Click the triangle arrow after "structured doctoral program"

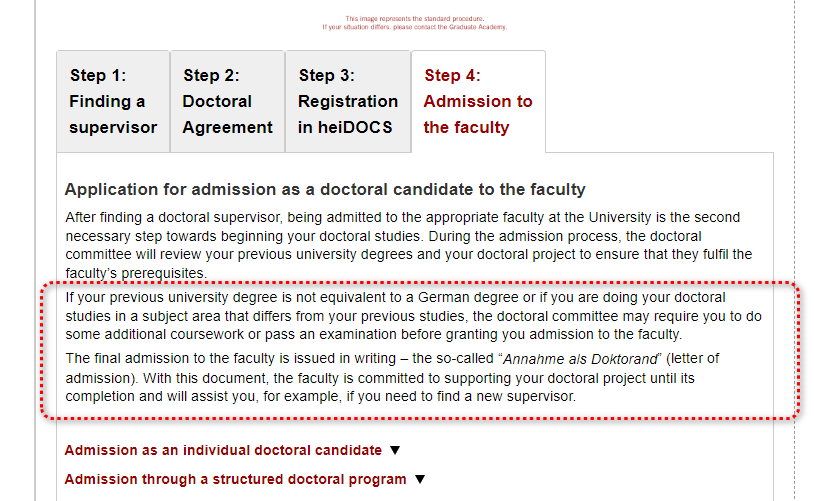coord(420,479)
